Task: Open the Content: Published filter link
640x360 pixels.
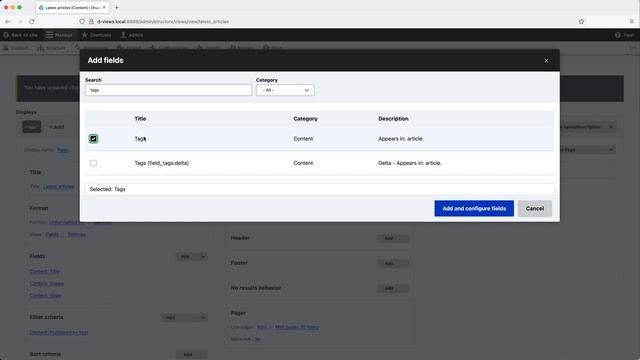Action: (x=59, y=332)
